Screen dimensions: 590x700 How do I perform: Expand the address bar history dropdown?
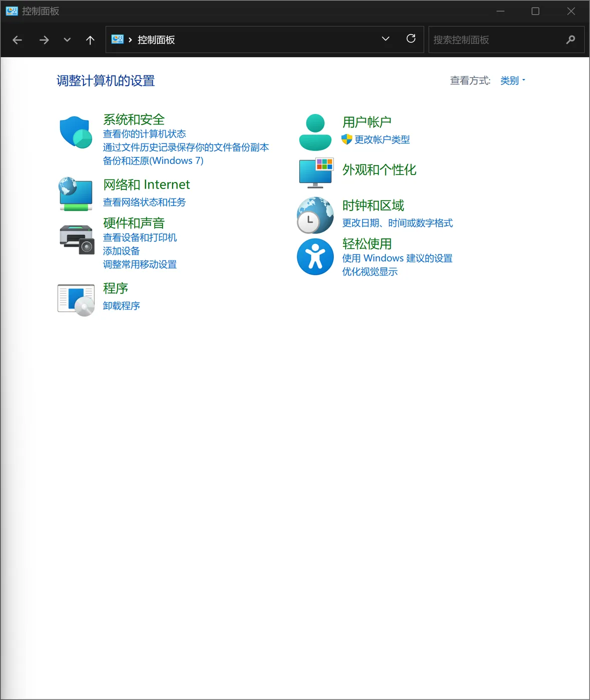coord(385,38)
